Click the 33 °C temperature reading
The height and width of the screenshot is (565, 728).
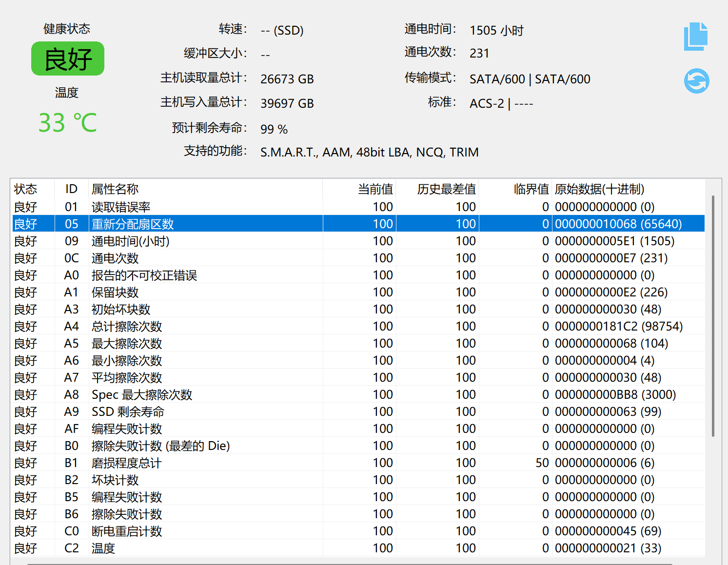68,123
